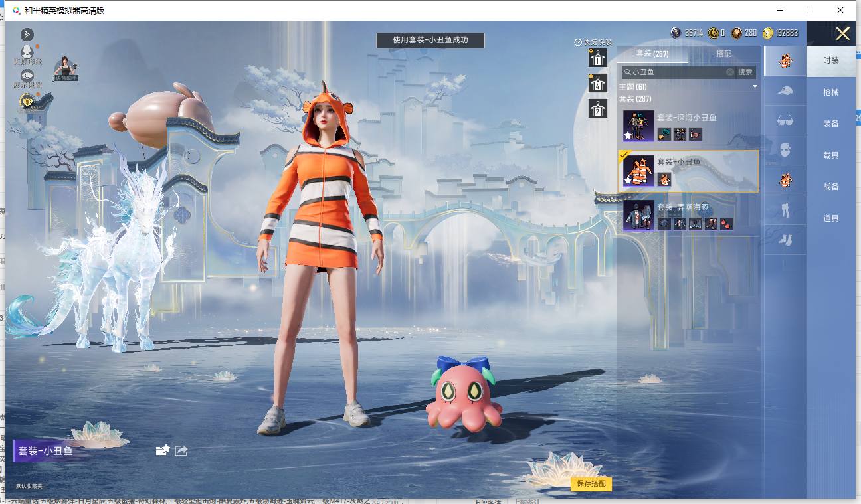Open the shoes category icon
Image resolution: width=861 pixels, height=504 pixels.
(785, 239)
